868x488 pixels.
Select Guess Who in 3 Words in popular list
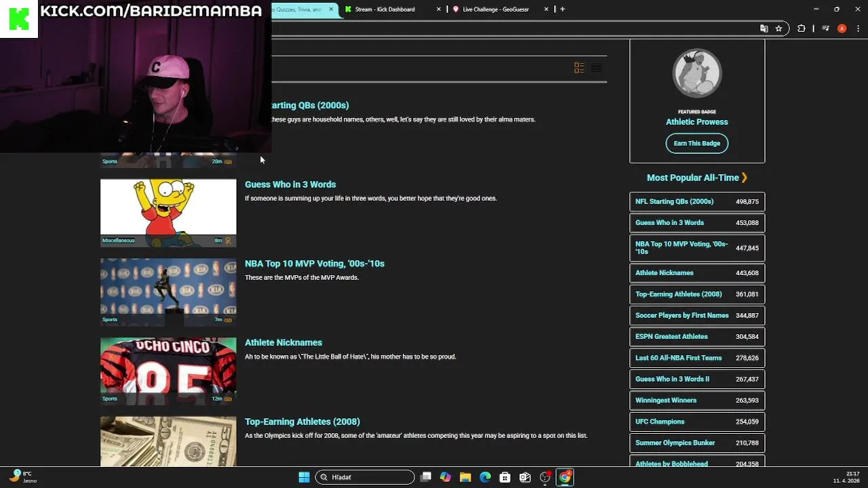point(697,222)
